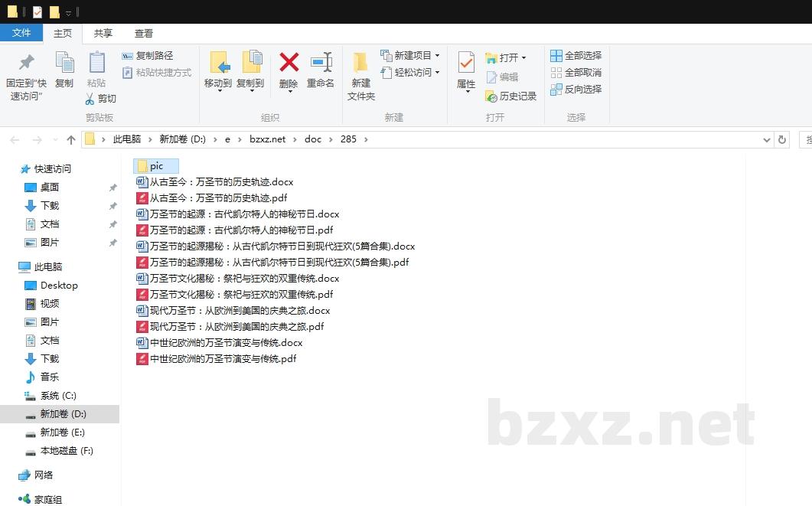The image size is (812, 506).
Task: Open the address bar history dropdown arrow
Action: point(767,140)
